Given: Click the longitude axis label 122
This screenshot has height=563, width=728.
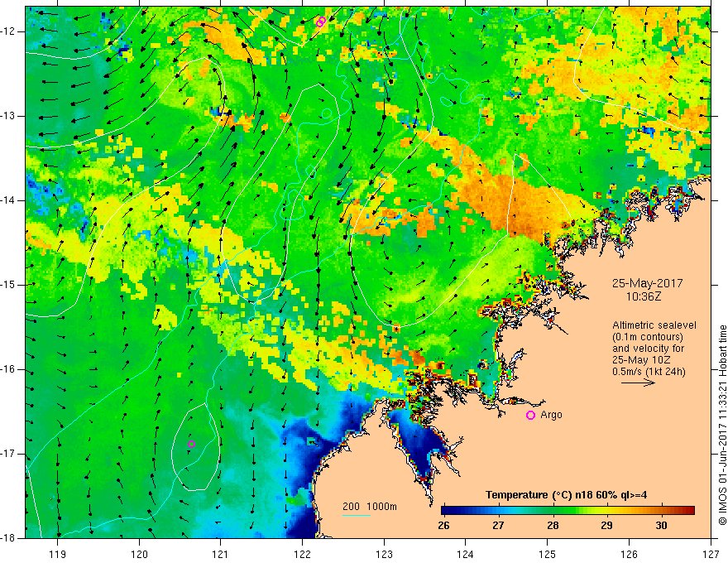Looking at the screenshot, I should (x=302, y=554).
